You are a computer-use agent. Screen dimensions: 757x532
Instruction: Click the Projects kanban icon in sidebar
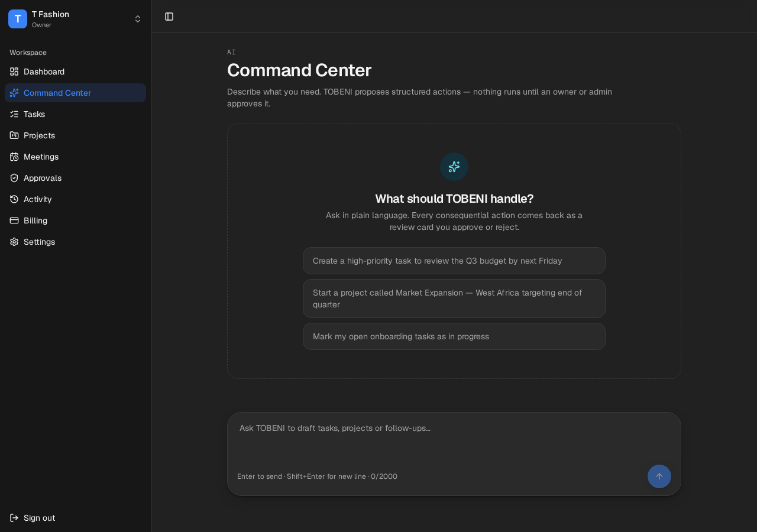tap(14, 135)
